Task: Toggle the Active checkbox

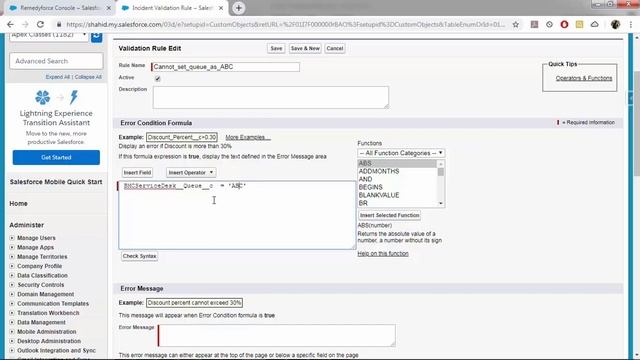Action: point(158,78)
